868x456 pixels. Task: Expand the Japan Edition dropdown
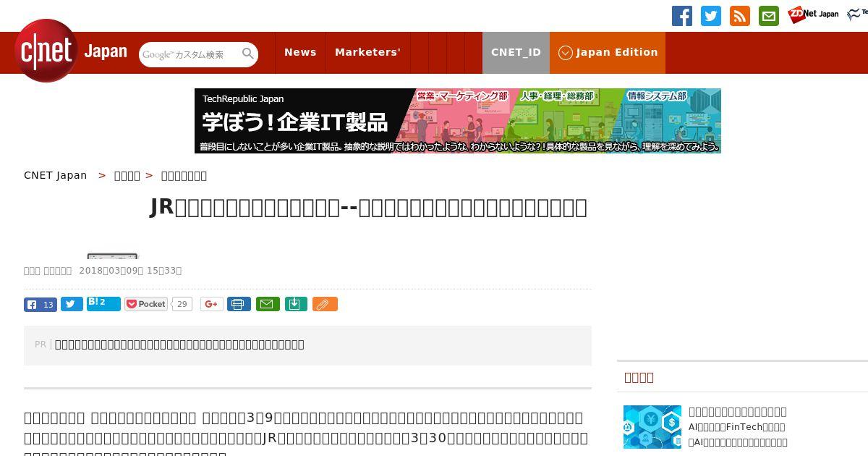(608, 52)
